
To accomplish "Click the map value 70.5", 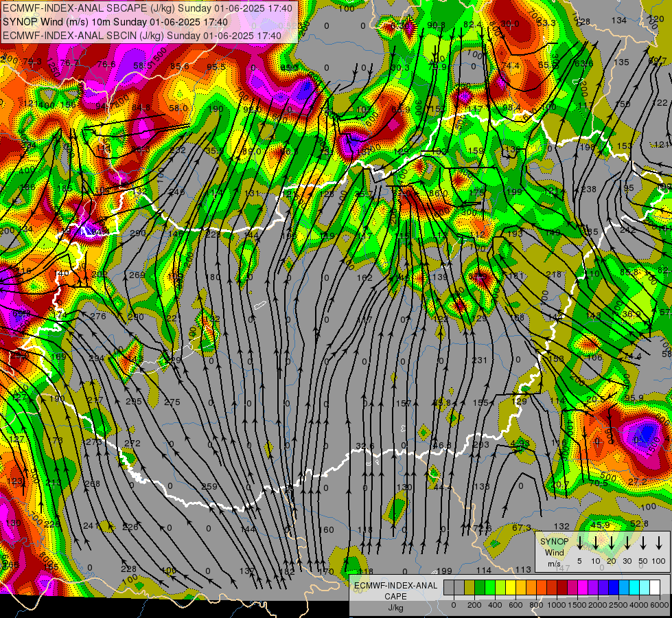I will [x=599, y=483].
